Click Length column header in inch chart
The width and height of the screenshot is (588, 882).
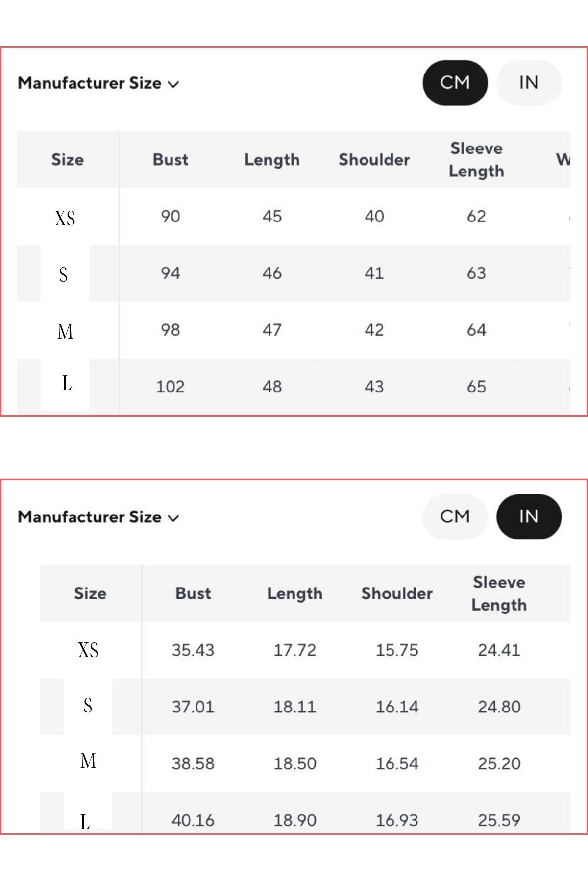[294, 593]
